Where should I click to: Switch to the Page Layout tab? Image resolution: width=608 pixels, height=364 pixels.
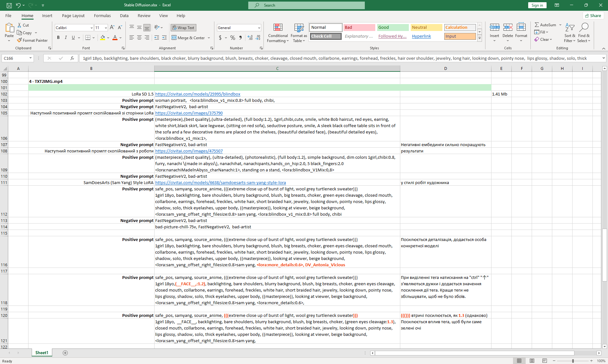pyautogui.click(x=73, y=15)
